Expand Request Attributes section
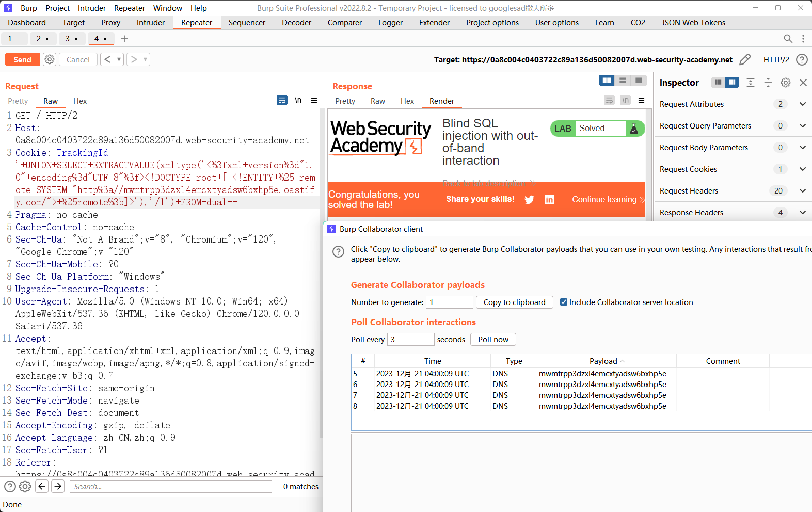The image size is (812, 512). point(803,104)
